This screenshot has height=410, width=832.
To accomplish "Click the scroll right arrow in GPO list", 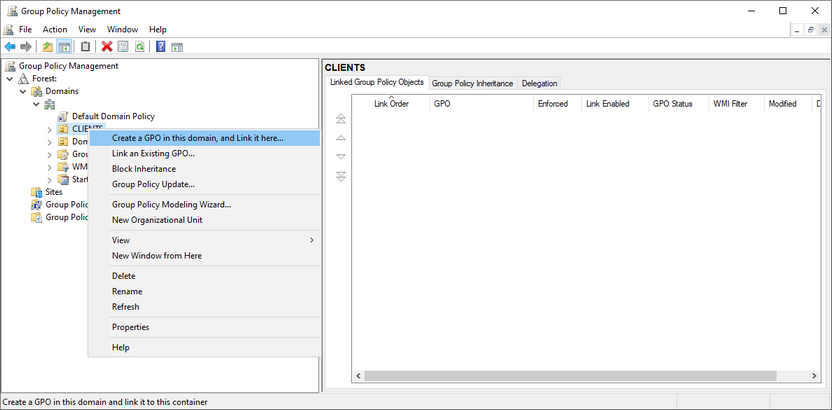I will pyautogui.click(x=814, y=376).
